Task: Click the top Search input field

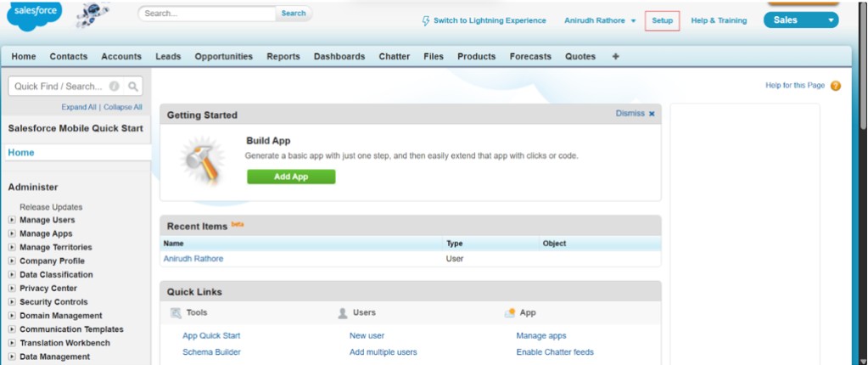Action: pos(208,14)
